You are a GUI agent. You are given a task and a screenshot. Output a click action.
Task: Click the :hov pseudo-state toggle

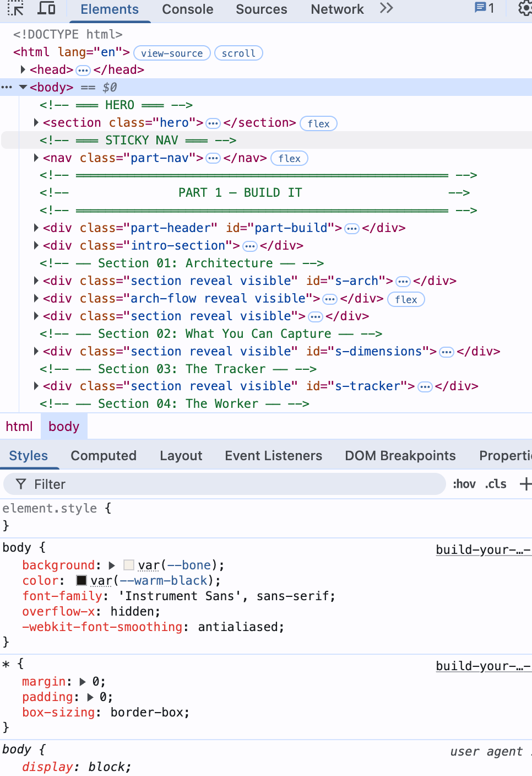click(464, 484)
